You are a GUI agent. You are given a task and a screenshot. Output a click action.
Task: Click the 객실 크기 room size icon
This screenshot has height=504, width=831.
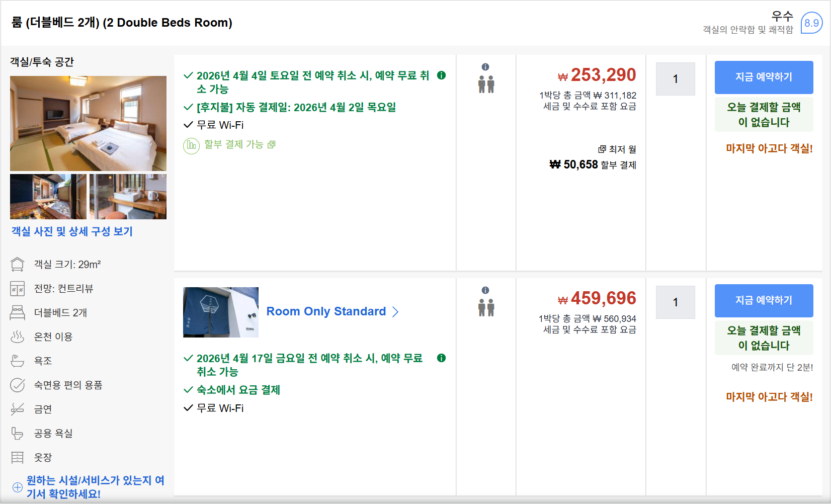18,264
